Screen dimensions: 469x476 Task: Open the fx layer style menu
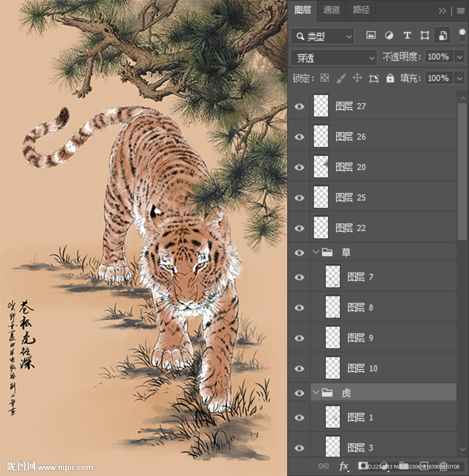[x=344, y=466]
